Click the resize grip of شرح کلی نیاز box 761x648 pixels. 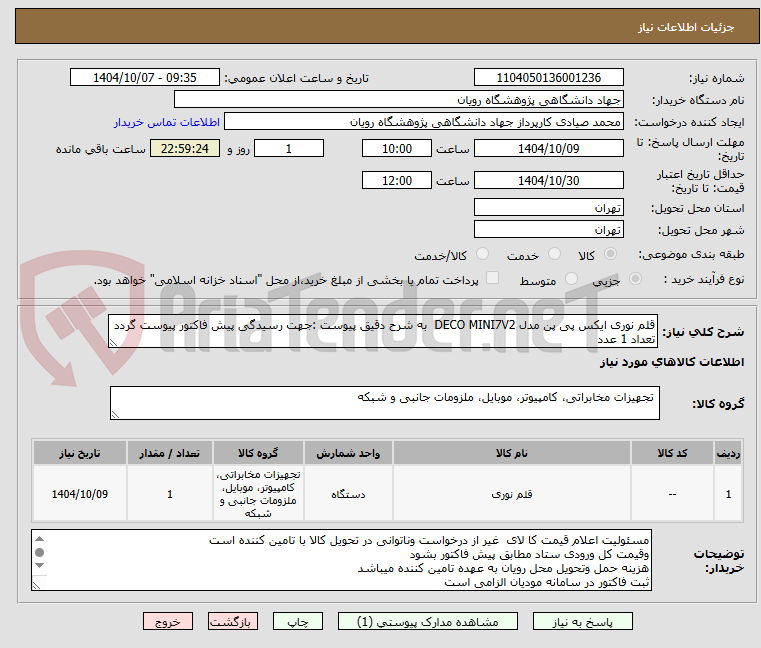[x=114, y=343]
